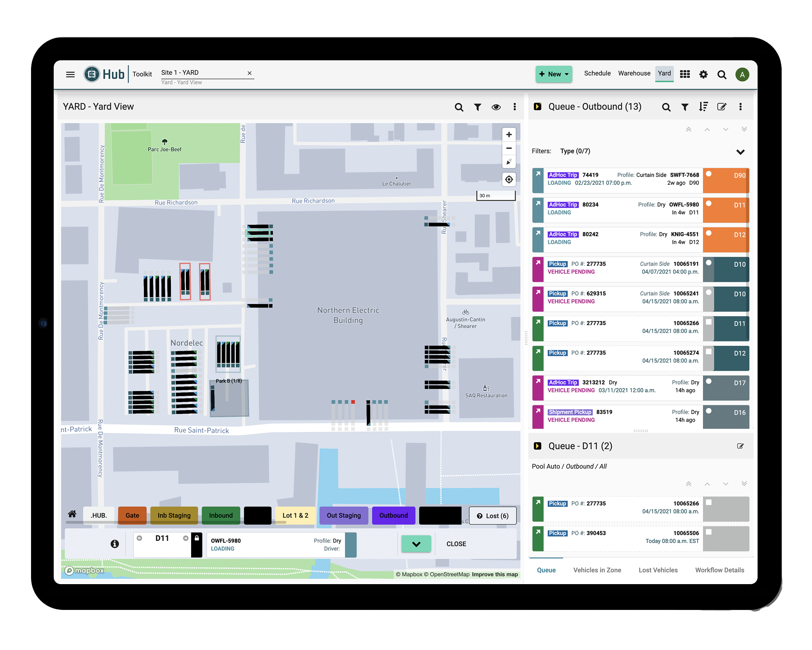This screenshot has width=812, height=650.
Task: Click home icon on zone bar
Action: [x=72, y=514]
